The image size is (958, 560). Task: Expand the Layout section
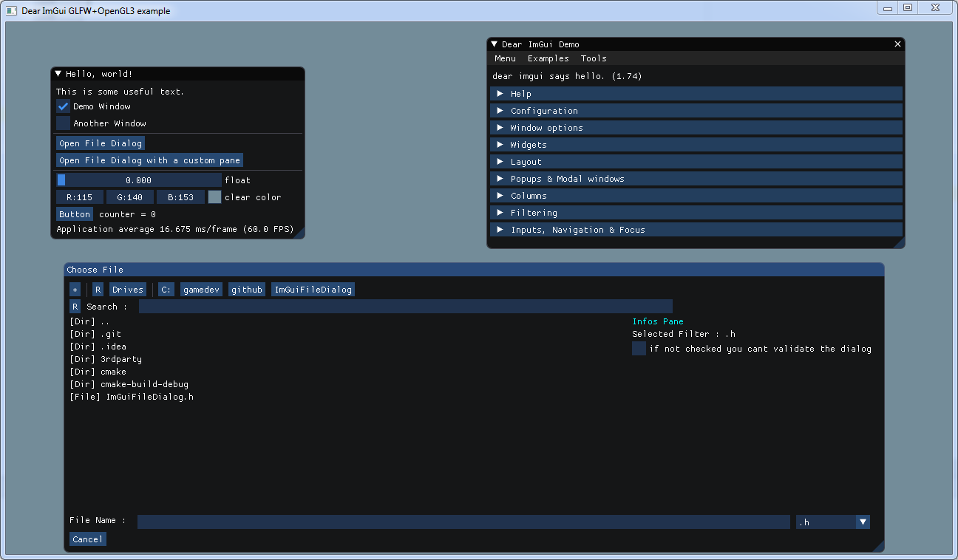point(696,162)
